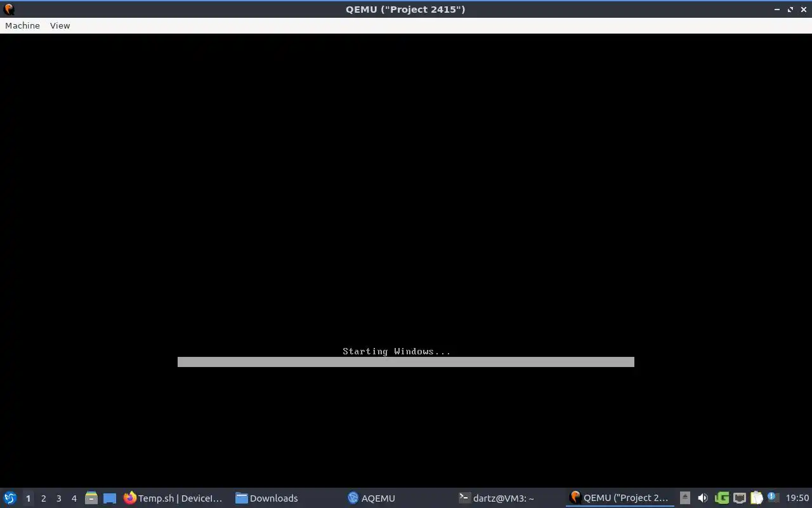Image resolution: width=812 pixels, height=508 pixels.
Task: Open the View menu
Action: coord(60,25)
